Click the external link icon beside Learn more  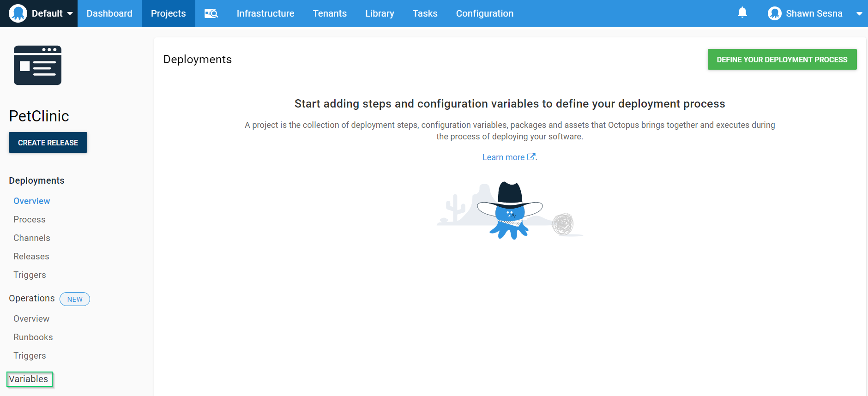coord(531,157)
